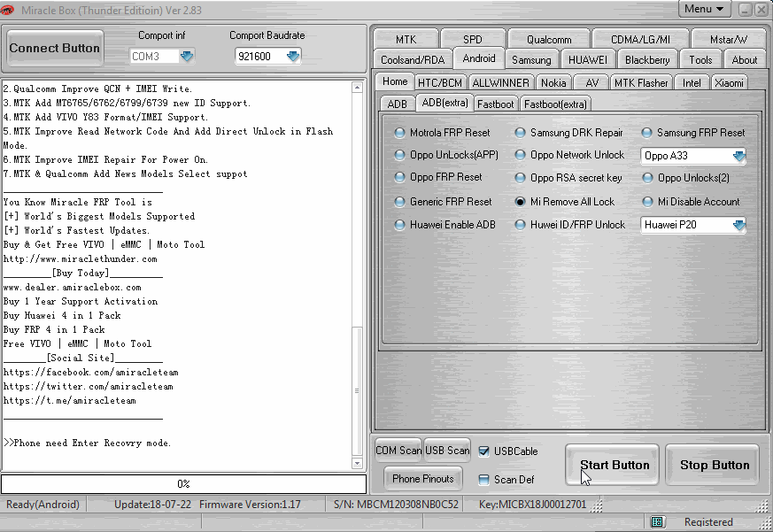Open the Fastboot(extra) tab
This screenshot has width=773, height=532.
(555, 104)
